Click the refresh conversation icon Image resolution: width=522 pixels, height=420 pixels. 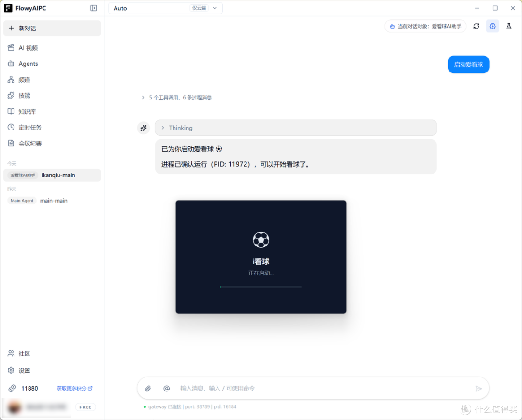pos(477,26)
